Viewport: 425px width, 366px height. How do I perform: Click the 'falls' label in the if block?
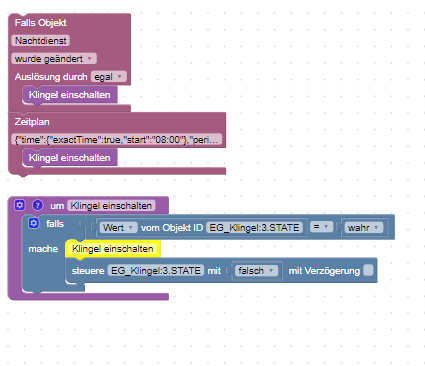pyautogui.click(x=55, y=223)
